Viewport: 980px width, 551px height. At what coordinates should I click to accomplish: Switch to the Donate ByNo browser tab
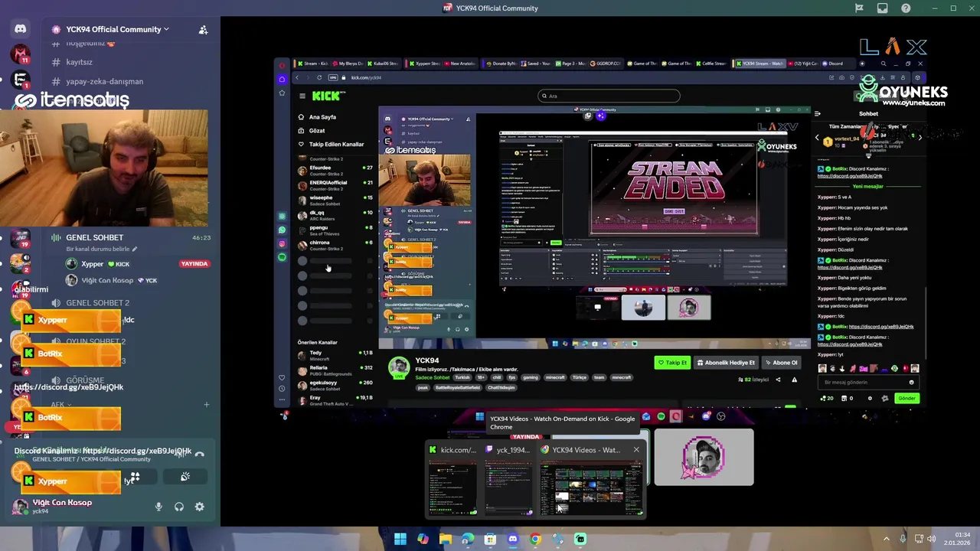(503, 64)
